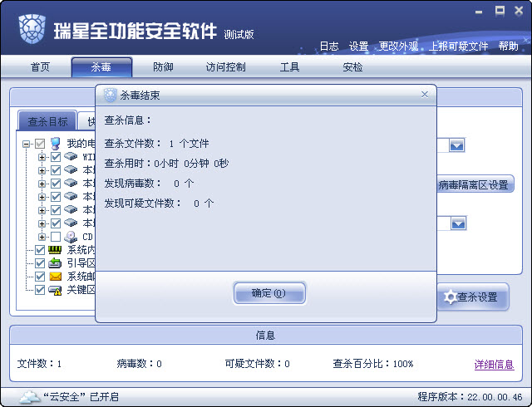The height and width of the screenshot is (407, 532).
Task: Click the Rising lion shield logo
Action: pyautogui.click(x=32, y=29)
